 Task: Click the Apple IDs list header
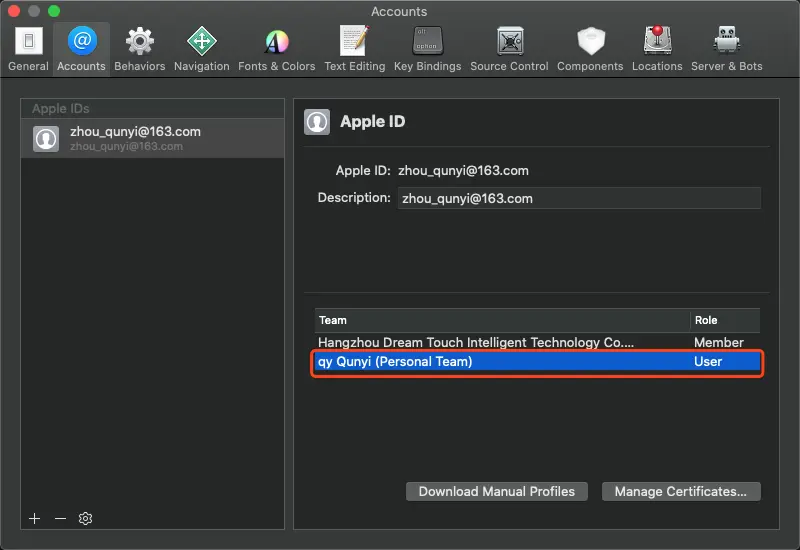point(153,109)
